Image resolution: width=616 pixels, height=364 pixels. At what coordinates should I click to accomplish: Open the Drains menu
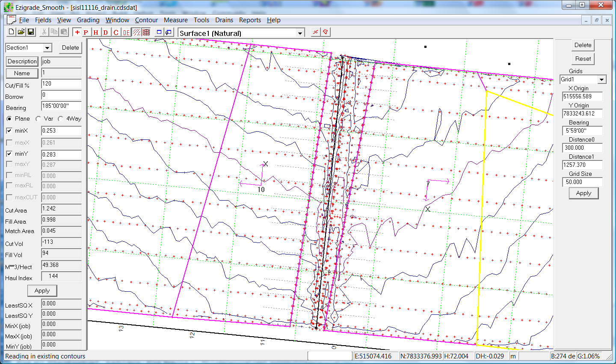pos(224,20)
